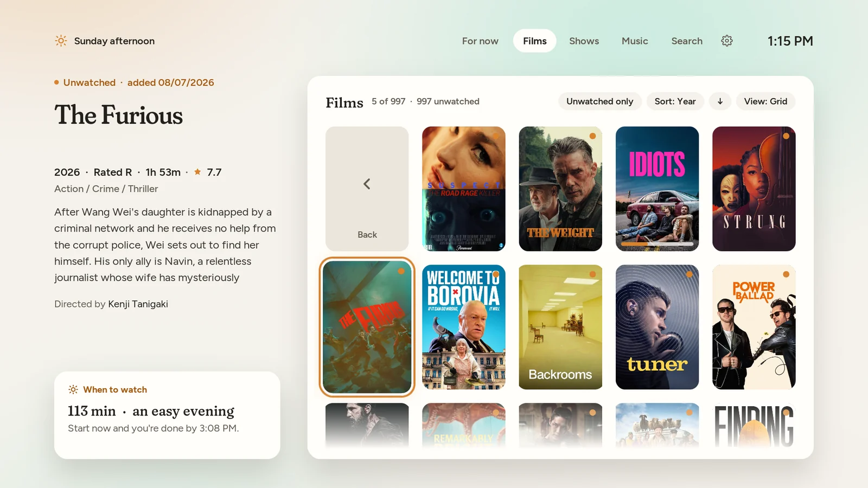Open the Strung film poster
Viewport: 868px width, 488px height.
tap(754, 189)
